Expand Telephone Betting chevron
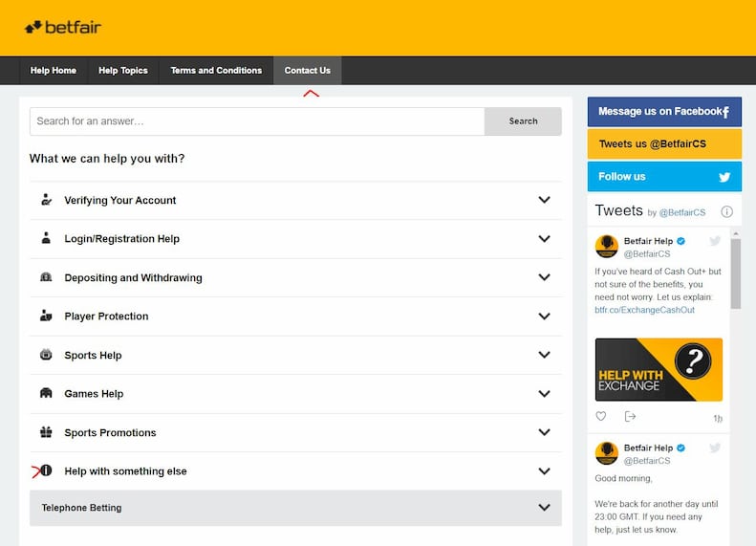The width and height of the screenshot is (756, 546). (x=545, y=508)
